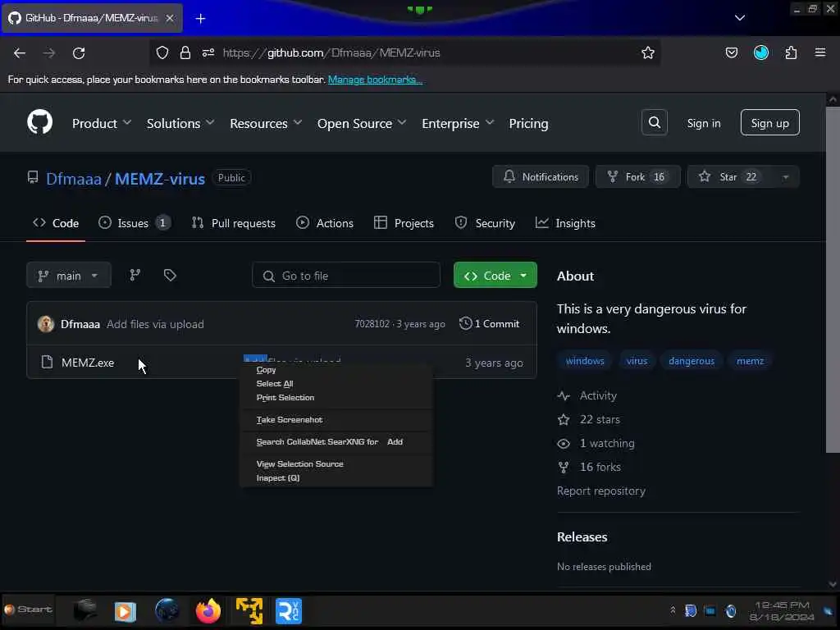The width and height of the screenshot is (840, 630).
Task: Open the Projects tab
Action: [404, 223]
